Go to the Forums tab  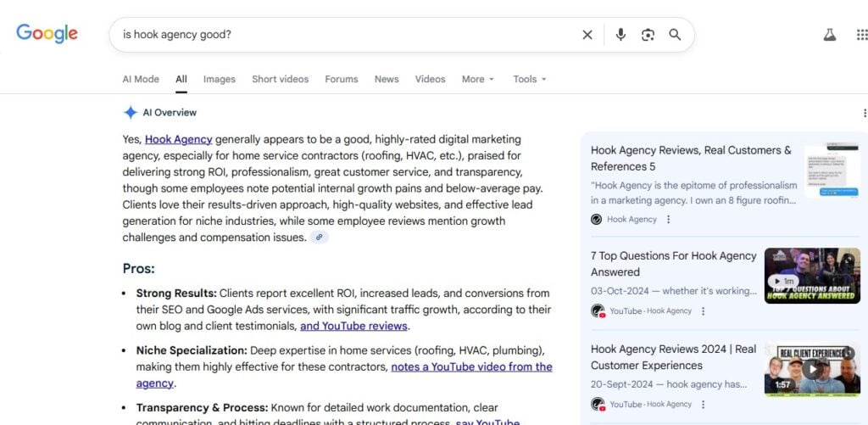point(342,79)
